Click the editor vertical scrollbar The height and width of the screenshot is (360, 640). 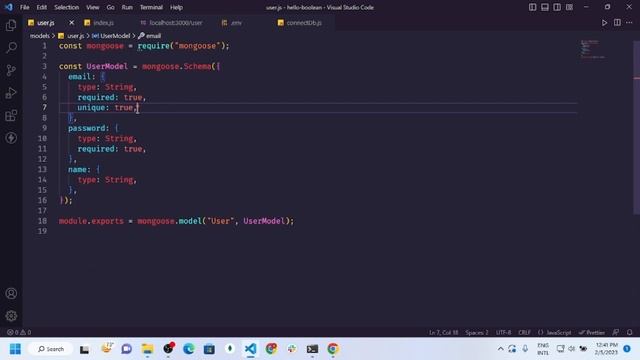pos(636,127)
